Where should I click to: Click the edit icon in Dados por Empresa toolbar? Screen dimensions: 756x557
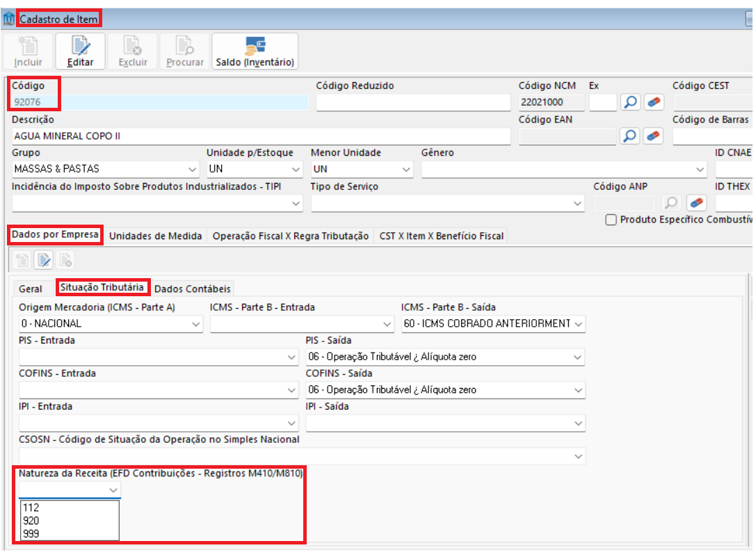43,260
